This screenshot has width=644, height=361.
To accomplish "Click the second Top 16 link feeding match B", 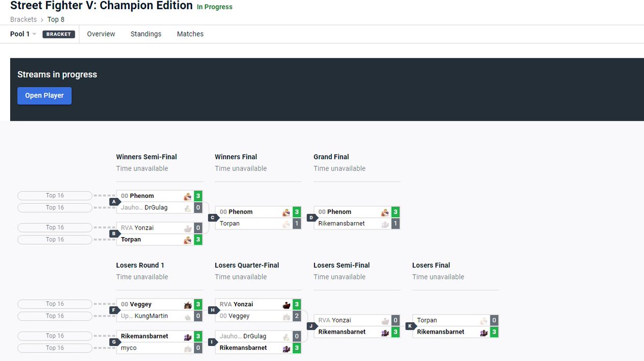I will [55, 240].
